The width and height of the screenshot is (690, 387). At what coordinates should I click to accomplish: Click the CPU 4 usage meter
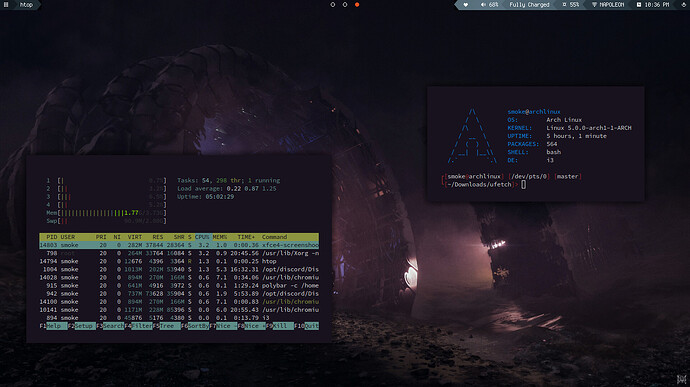(106, 205)
